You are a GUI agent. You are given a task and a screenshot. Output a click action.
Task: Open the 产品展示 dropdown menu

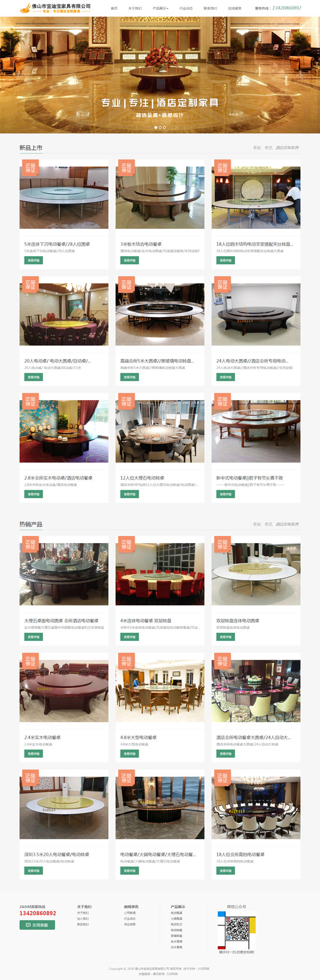(161, 9)
